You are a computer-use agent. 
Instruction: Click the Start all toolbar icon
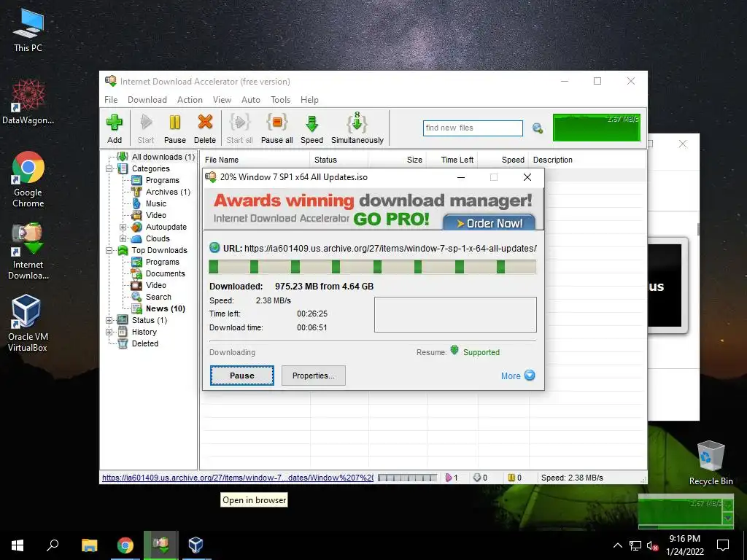[x=239, y=128]
